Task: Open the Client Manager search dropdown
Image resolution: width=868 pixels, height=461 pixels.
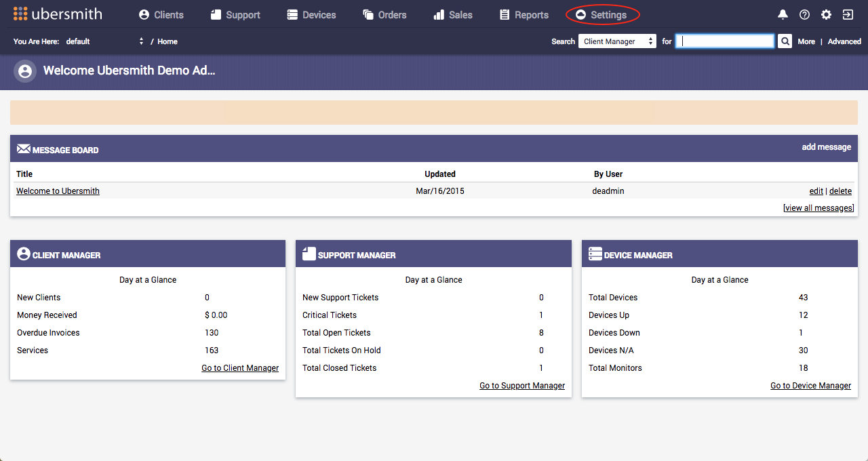Action: click(617, 41)
